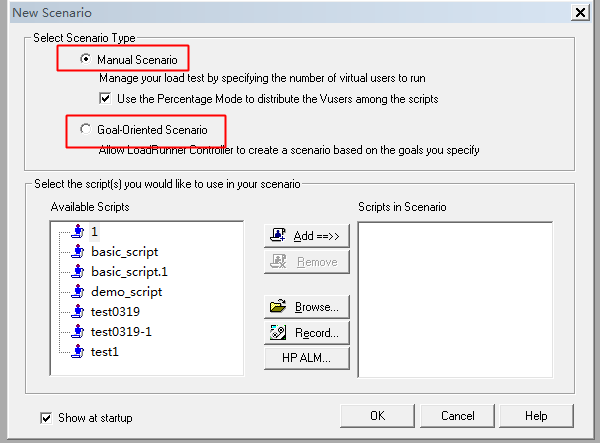
Task: Open the Help button
Action: (536, 415)
